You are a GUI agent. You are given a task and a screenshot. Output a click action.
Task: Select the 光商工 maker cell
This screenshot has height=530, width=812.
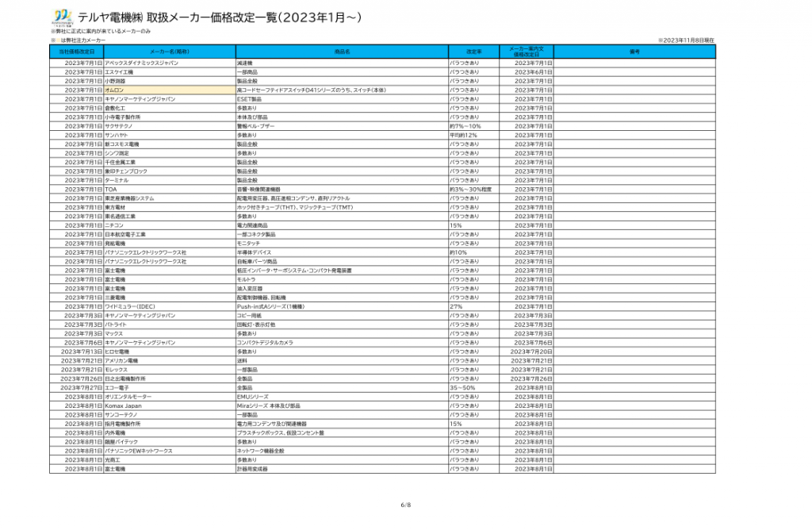(170, 460)
